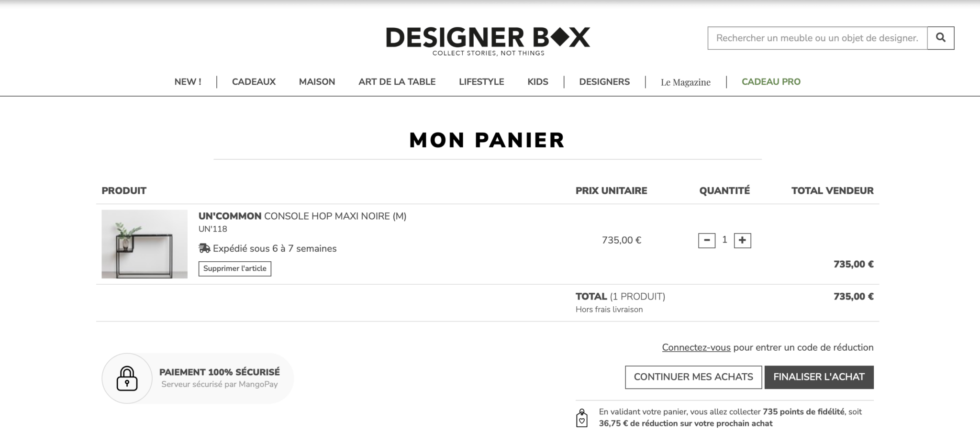Click the padlock secure payment icon
The width and height of the screenshot is (980, 445).
point(127,378)
